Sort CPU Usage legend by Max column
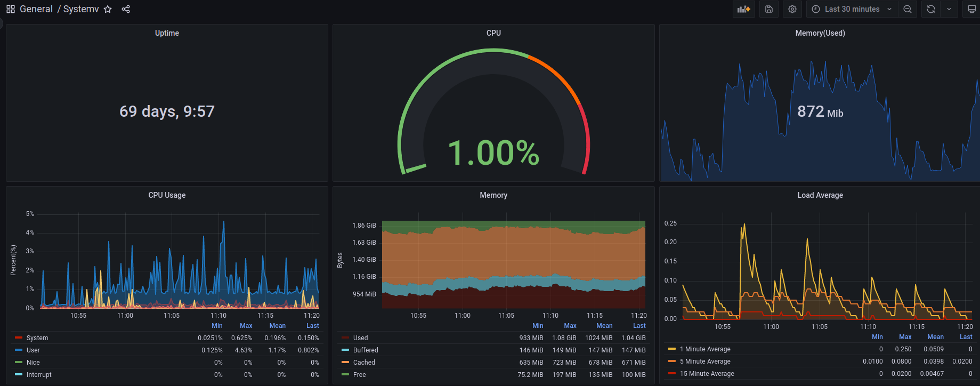Screen dimensions: 980x386 click(x=246, y=326)
